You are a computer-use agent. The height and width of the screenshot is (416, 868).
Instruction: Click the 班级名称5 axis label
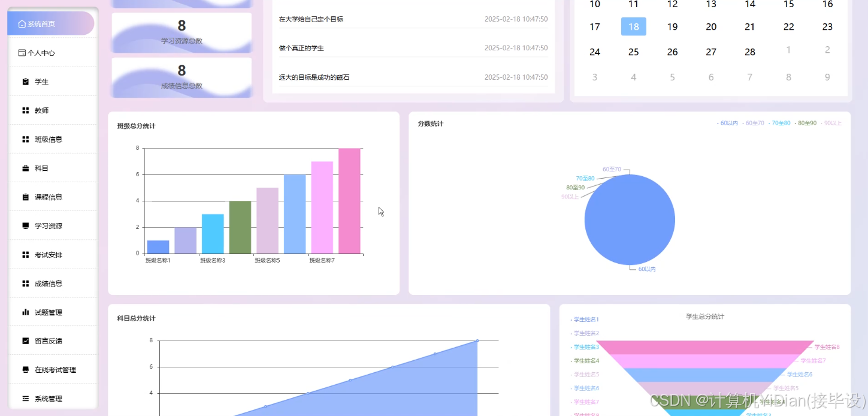(267, 261)
